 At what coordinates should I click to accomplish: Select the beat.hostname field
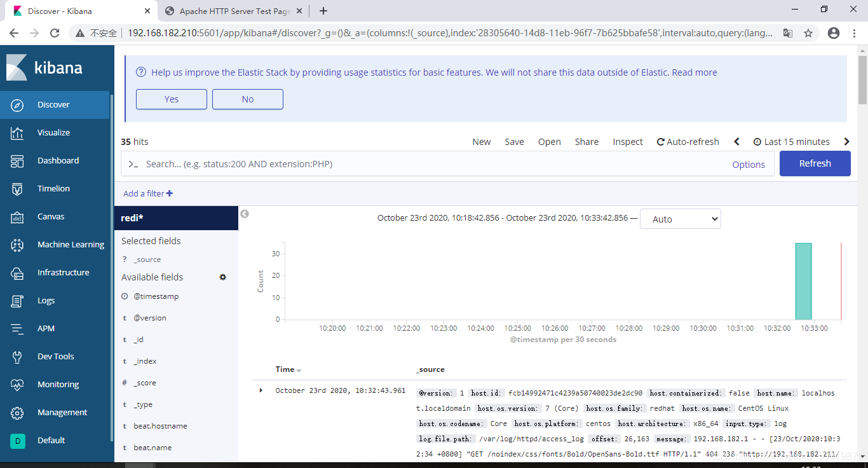pyautogui.click(x=160, y=426)
